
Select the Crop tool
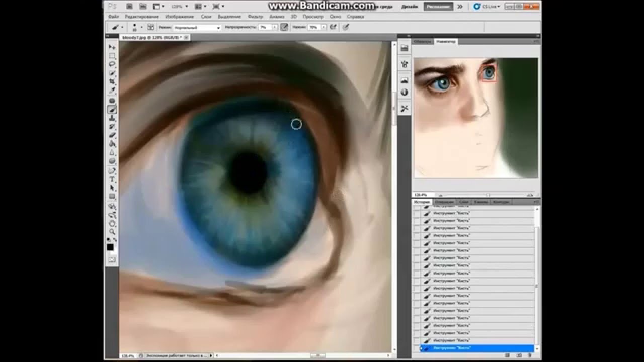pos(112,82)
